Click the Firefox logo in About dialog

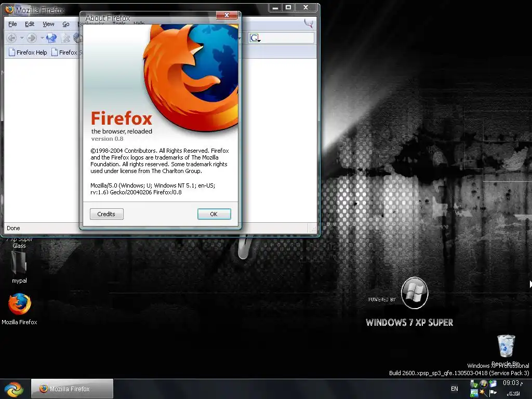pos(191,77)
